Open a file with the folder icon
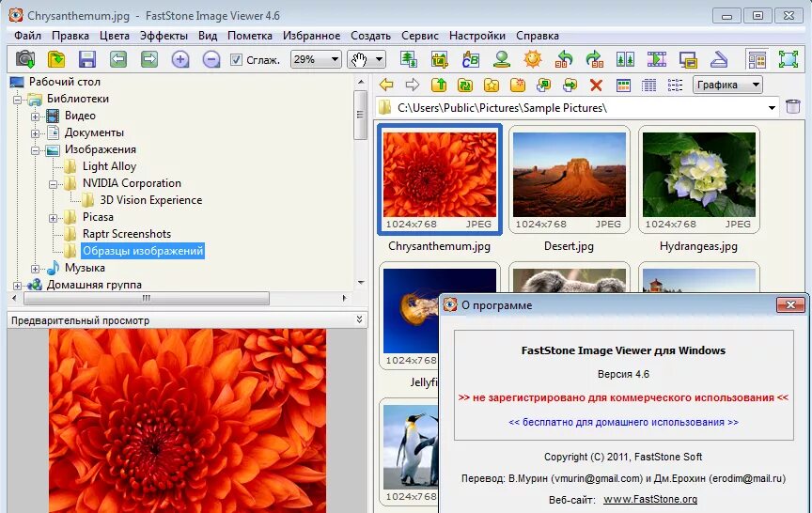 pyautogui.click(x=56, y=59)
